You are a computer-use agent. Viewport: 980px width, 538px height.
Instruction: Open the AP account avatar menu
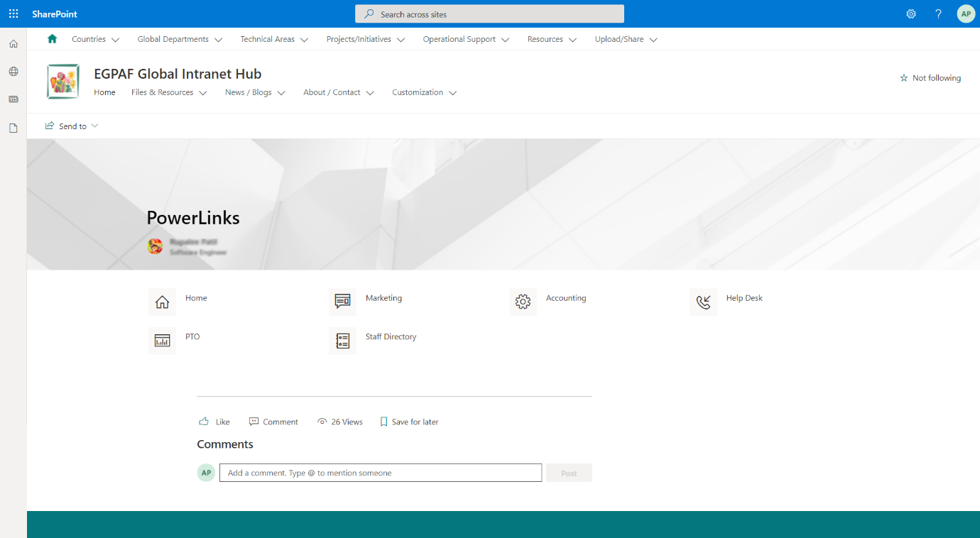966,13
